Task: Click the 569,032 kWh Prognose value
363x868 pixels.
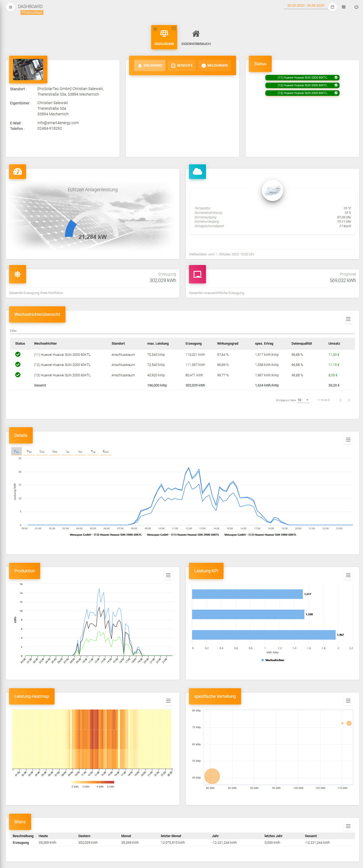Action: (x=343, y=280)
